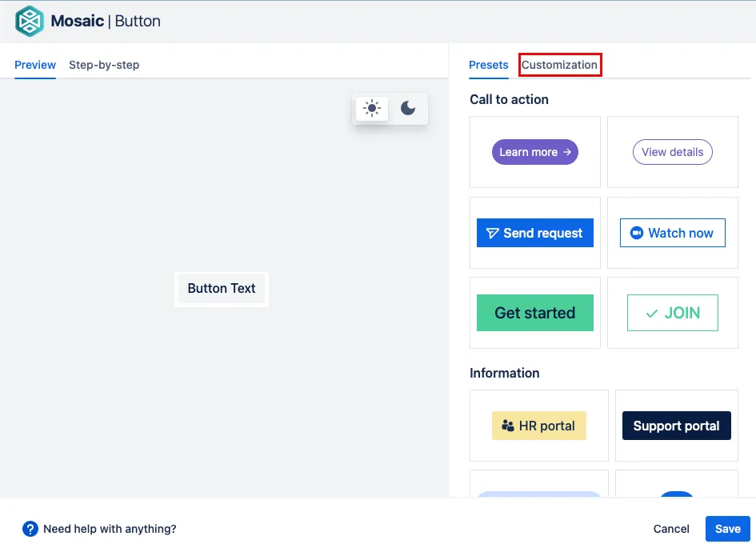
Task: Select the Support portal preset
Action: pos(677,426)
